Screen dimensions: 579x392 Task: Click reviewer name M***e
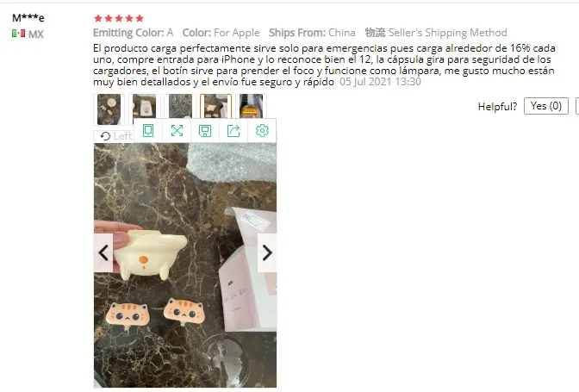(28, 18)
